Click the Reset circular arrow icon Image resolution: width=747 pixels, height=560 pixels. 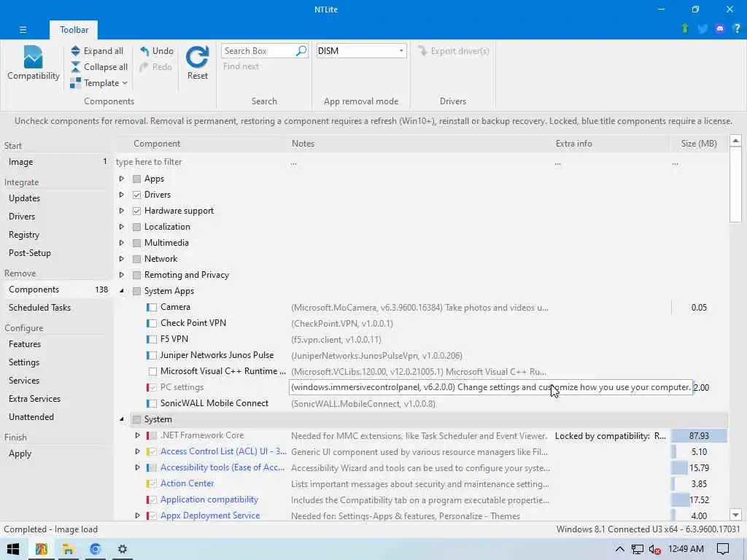click(x=197, y=57)
